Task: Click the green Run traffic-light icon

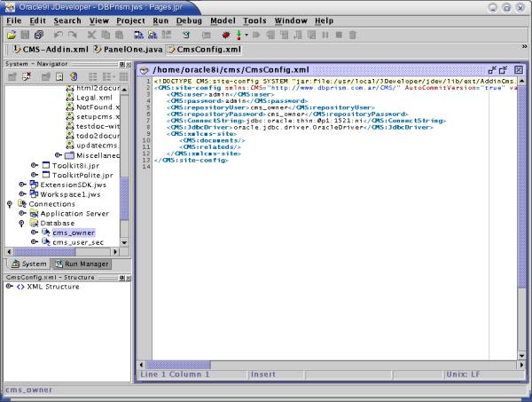Action: click(239, 35)
